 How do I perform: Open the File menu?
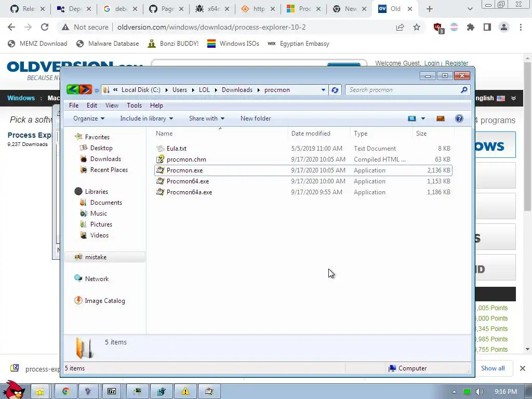(74, 105)
